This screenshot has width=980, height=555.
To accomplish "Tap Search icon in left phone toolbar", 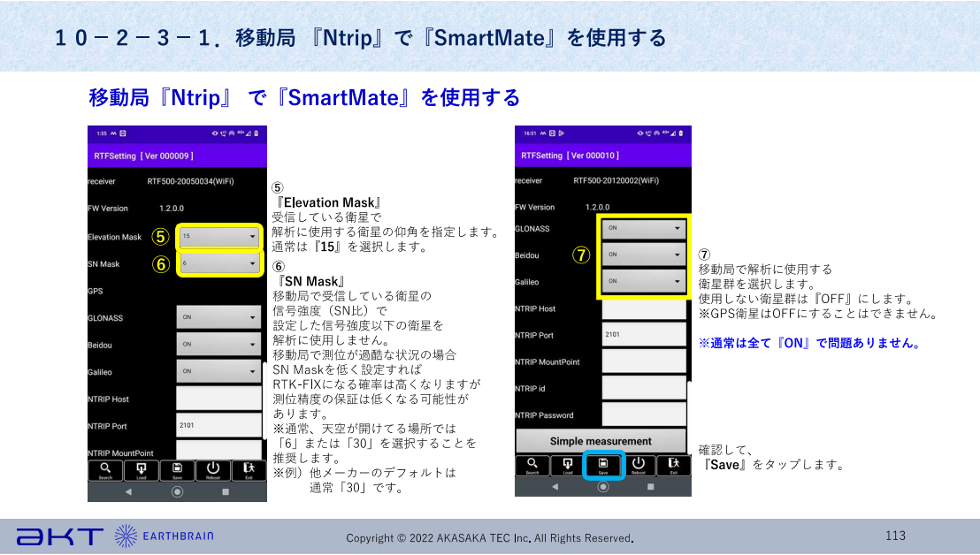I will coord(105,471).
